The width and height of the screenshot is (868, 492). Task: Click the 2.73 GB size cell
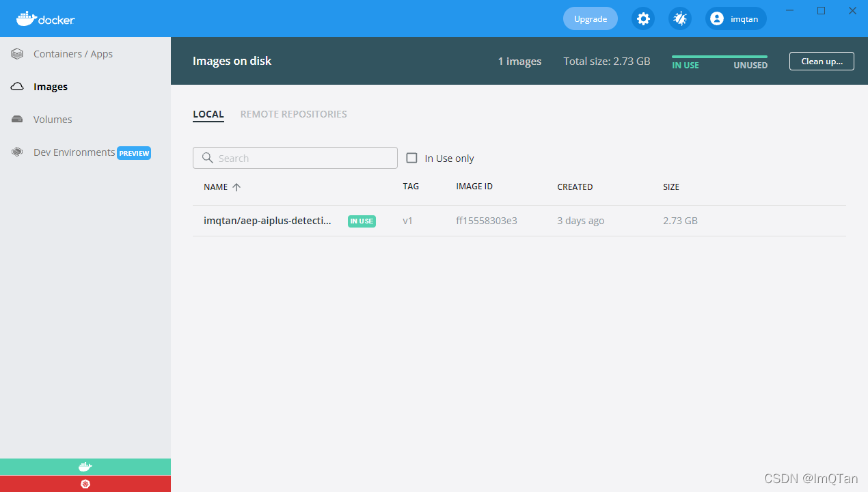pyautogui.click(x=680, y=221)
